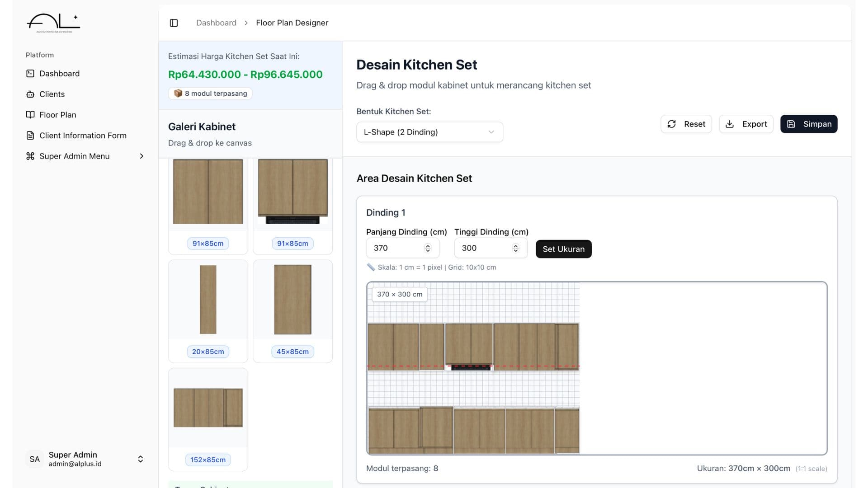This screenshot has height=488, width=868.
Task: Click the Set Ukuran button
Action: pyautogui.click(x=563, y=249)
